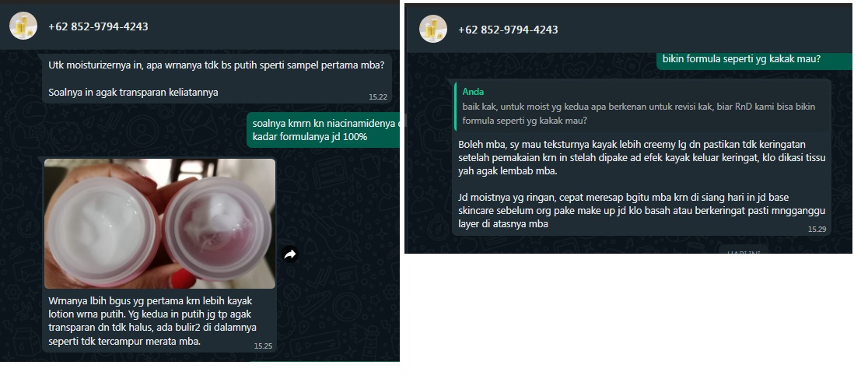Click the 15.29 timestamp on the right message

817,229
